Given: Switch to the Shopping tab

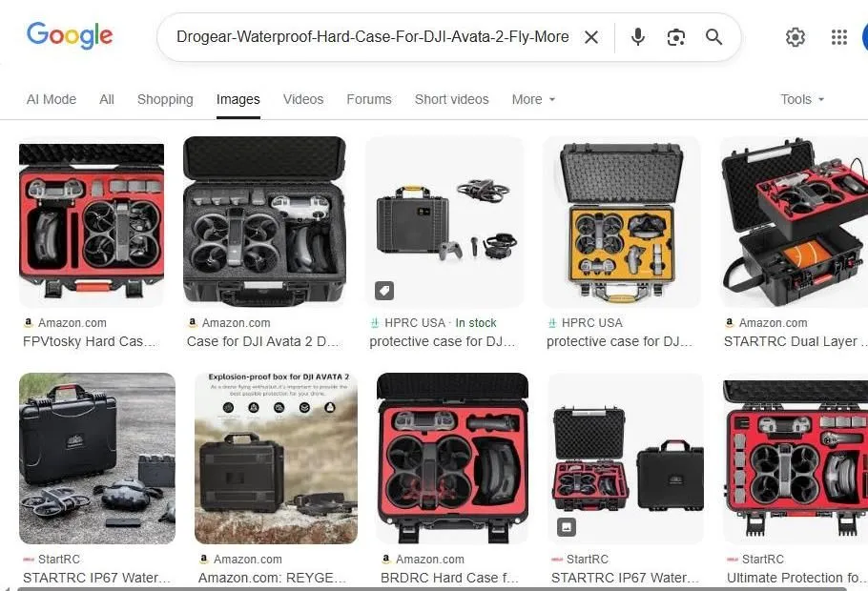Looking at the screenshot, I should [x=164, y=99].
